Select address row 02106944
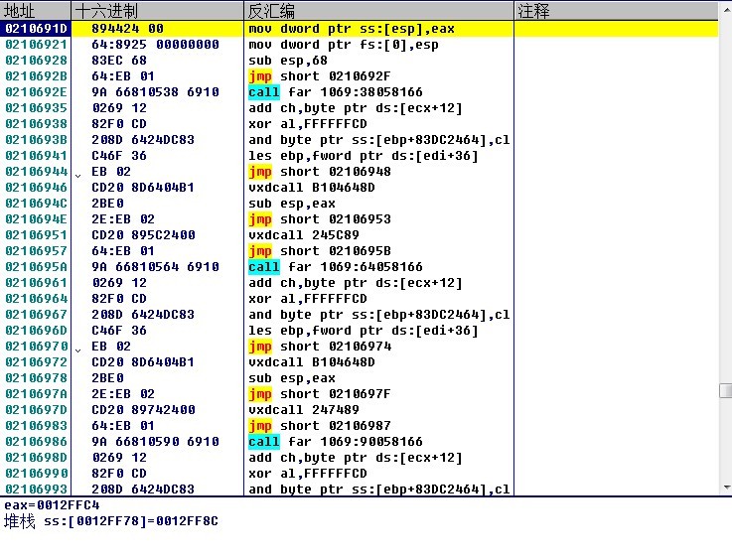The height and width of the screenshot is (560, 732). 36,171
